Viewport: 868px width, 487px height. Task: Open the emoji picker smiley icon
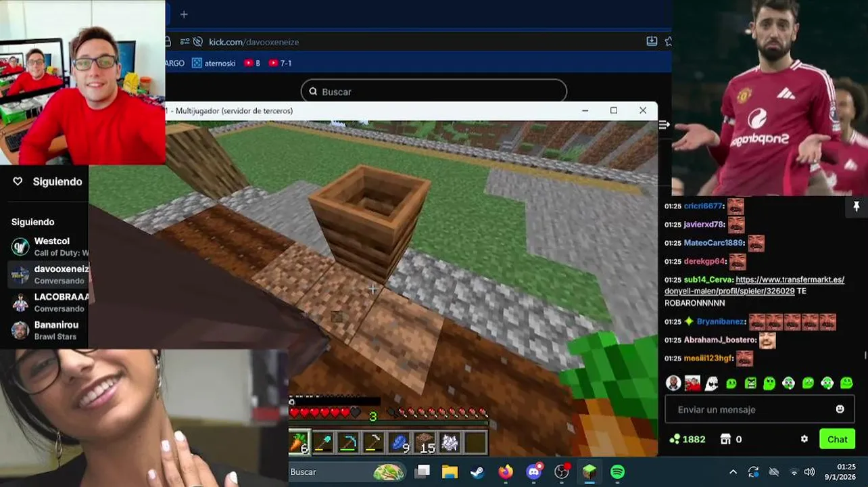840,409
